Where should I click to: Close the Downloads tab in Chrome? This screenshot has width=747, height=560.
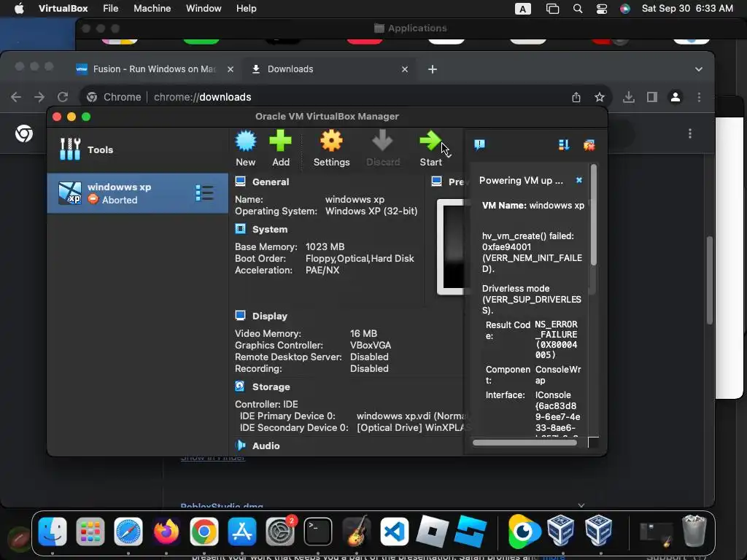click(x=404, y=69)
